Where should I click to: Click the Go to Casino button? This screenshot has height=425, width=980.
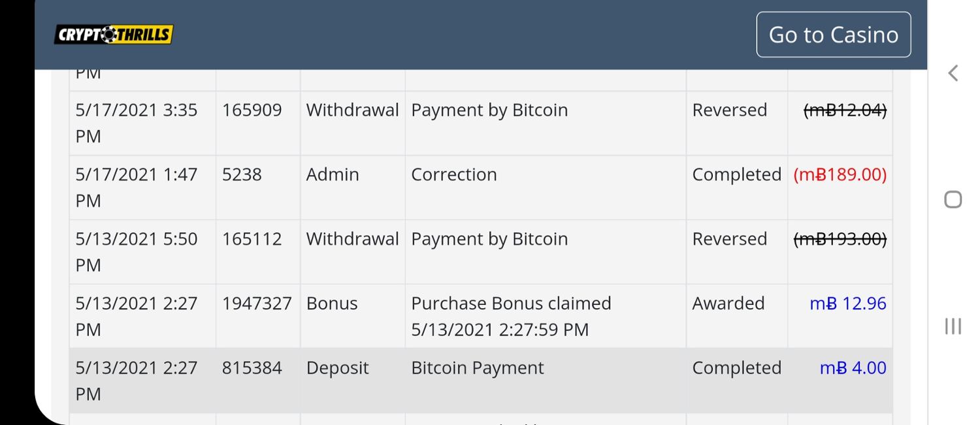833,35
